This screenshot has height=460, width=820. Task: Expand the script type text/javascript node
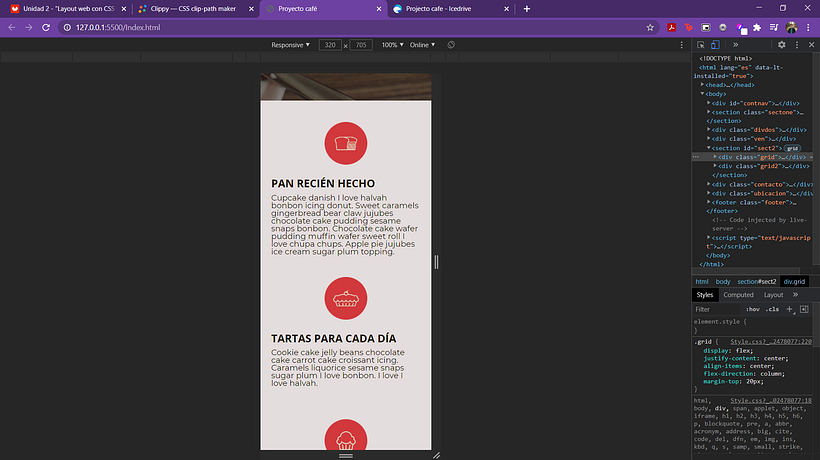point(709,237)
